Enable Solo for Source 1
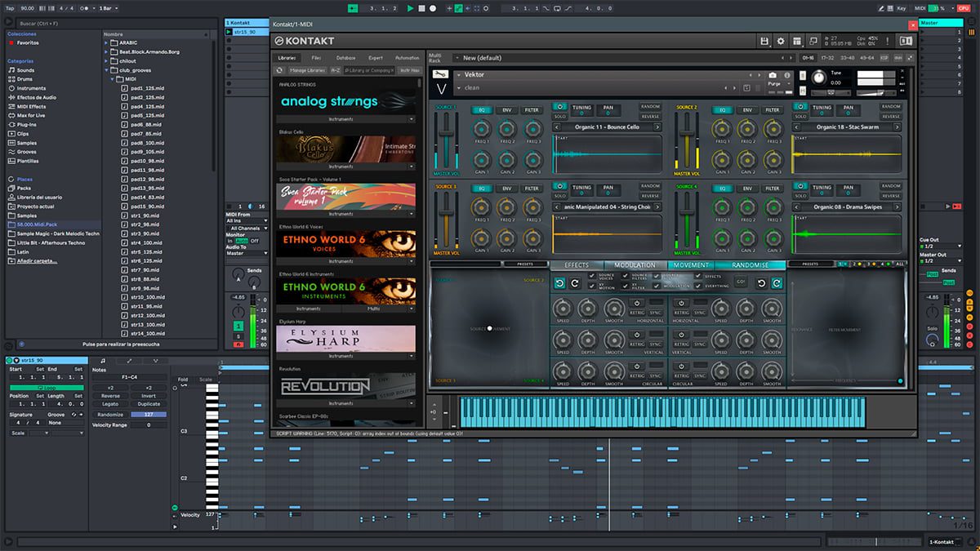 click(x=559, y=116)
